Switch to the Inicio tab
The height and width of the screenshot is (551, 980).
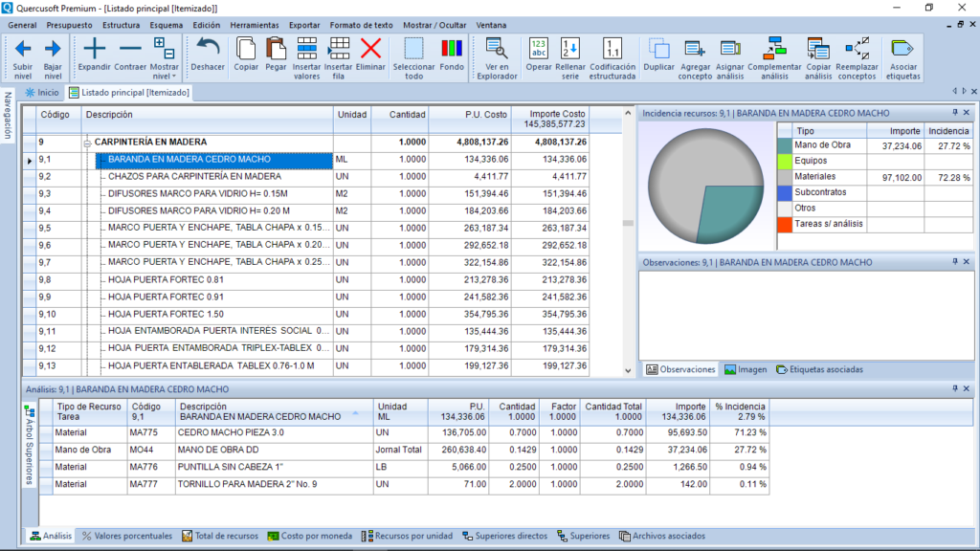coord(42,93)
